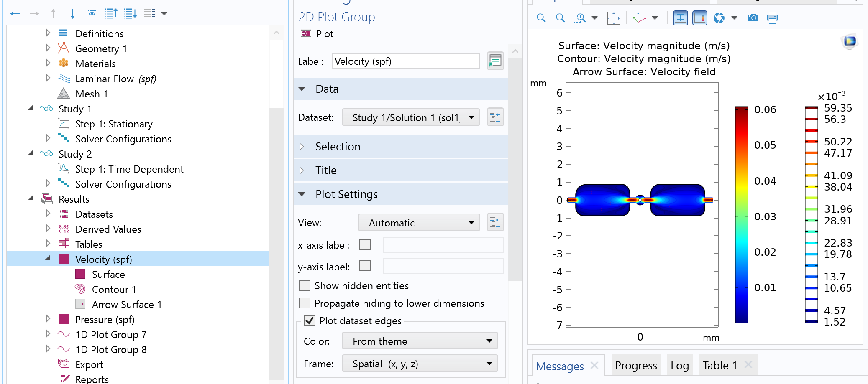Click the back arrow in Model Builder
Screen dimensions: 868x384
point(15,14)
